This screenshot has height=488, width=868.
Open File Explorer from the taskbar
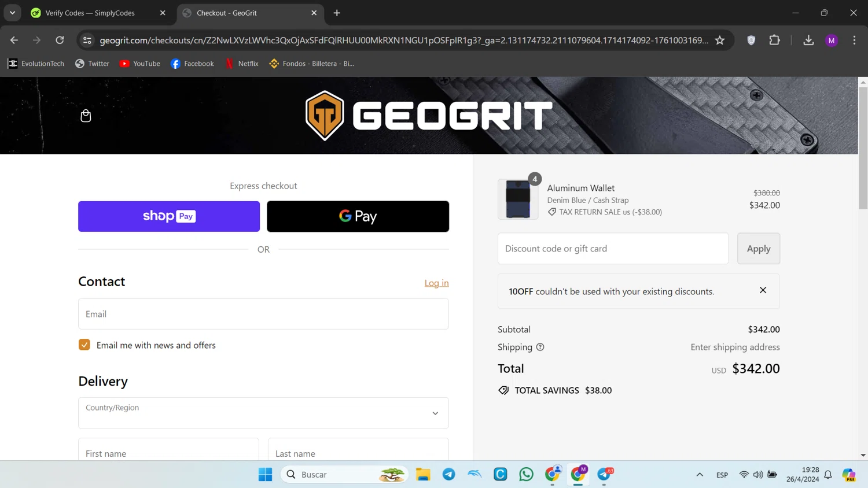coord(423,474)
